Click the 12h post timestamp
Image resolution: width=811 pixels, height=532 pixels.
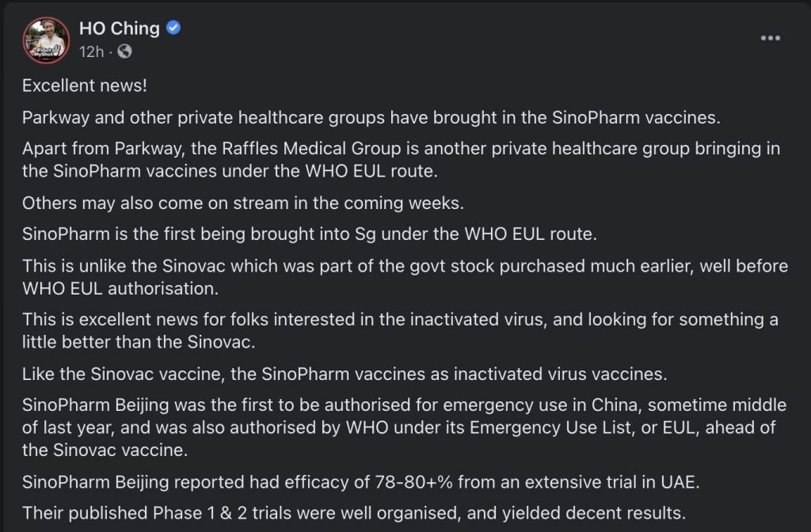91,51
